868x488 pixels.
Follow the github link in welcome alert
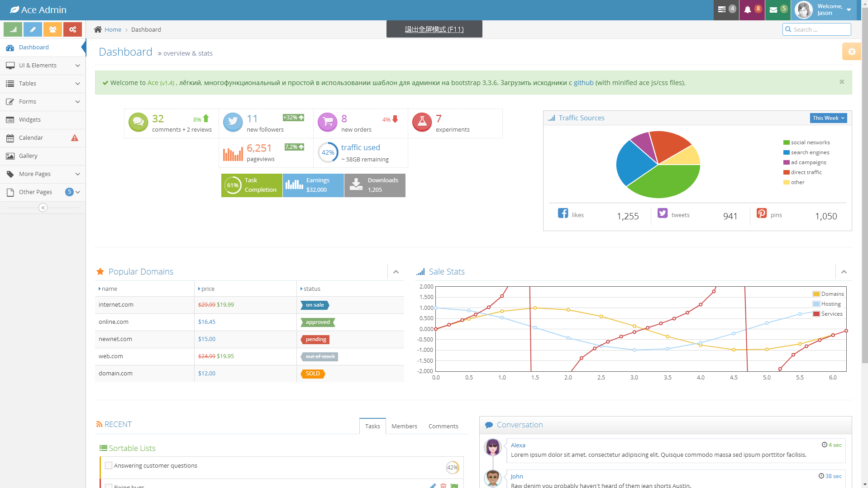pos(583,83)
